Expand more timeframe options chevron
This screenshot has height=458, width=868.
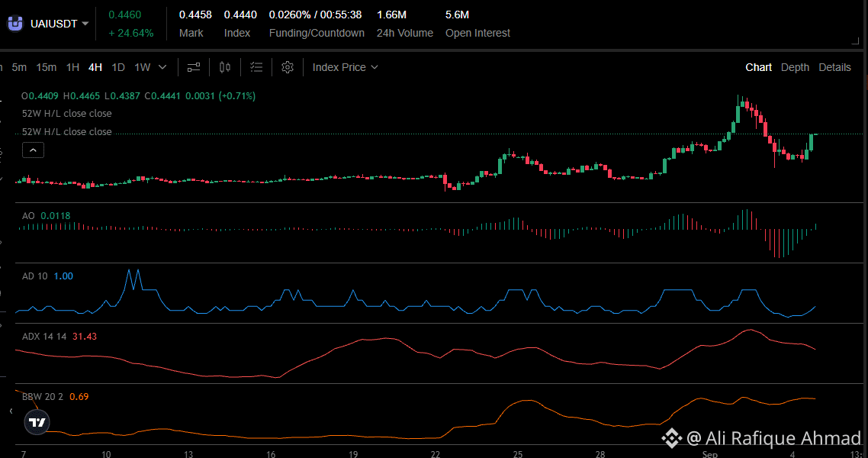click(162, 67)
